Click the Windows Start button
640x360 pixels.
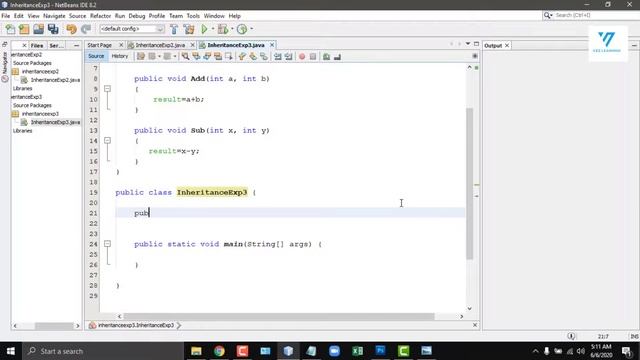[x=11, y=351]
